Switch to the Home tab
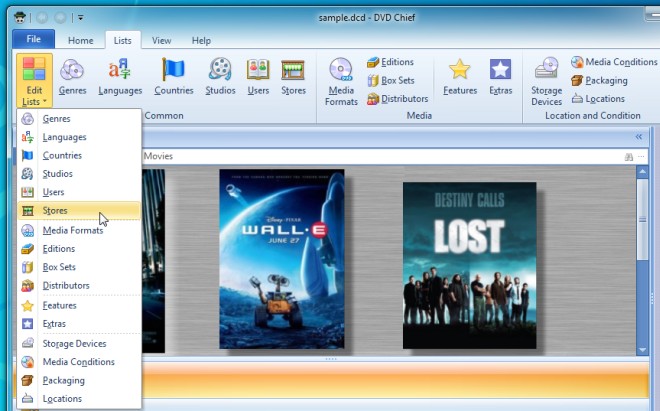 (x=80, y=41)
